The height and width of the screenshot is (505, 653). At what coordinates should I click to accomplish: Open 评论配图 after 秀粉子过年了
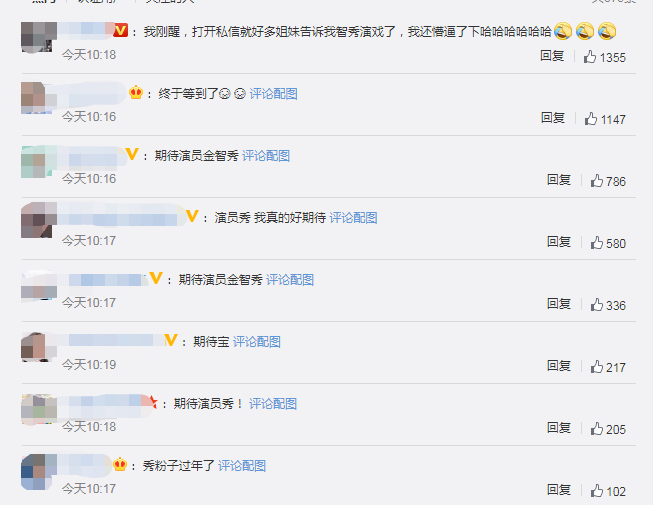pos(242,466)
